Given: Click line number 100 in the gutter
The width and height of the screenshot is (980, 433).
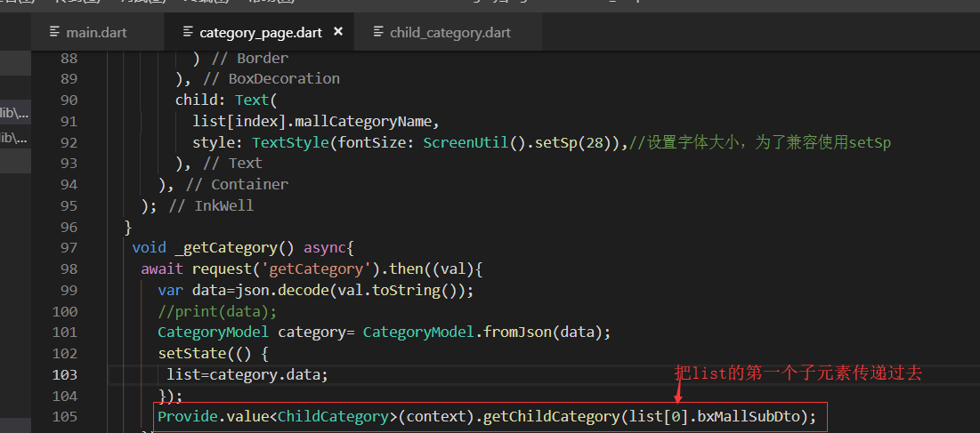Looking at the screenshot, I should tap(65, 311).
